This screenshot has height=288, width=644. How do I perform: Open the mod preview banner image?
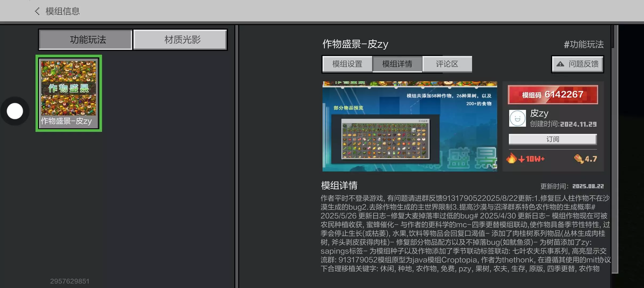(410, 126)
